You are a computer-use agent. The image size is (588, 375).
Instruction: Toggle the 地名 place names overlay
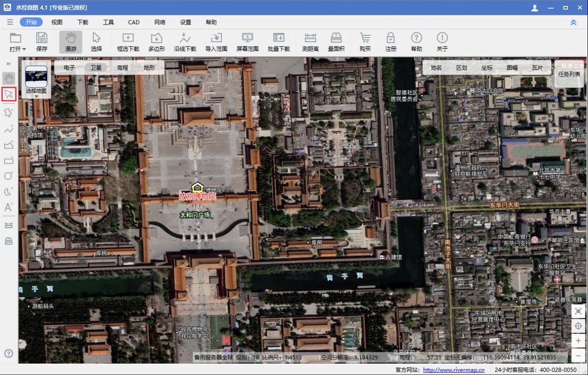pos(436,68)
